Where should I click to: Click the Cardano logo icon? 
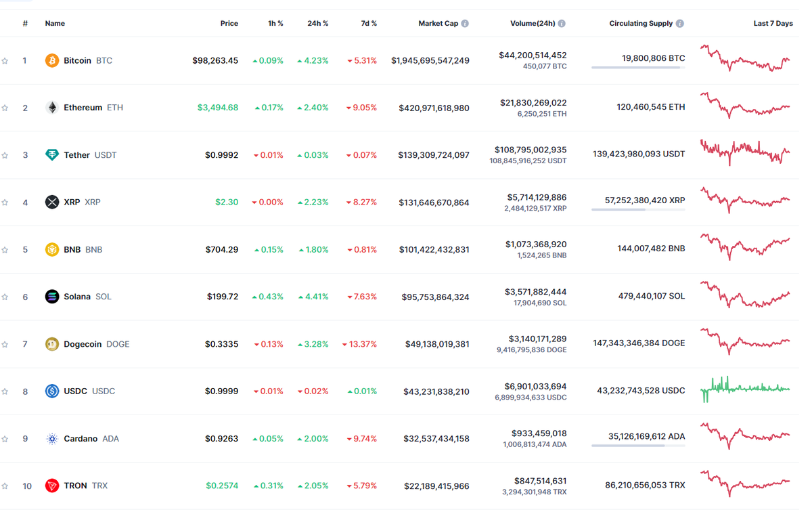52,438
